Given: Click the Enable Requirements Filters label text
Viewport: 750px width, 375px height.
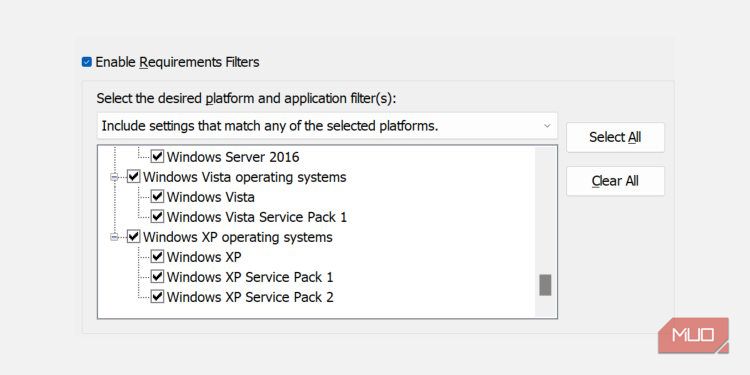Looking at the screenshot, I should pyautogui.click(x=177, y=62).
